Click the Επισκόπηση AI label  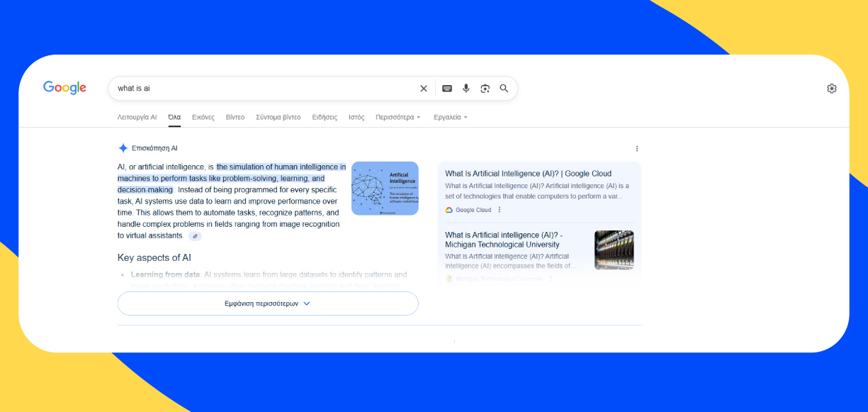point(154,148)
